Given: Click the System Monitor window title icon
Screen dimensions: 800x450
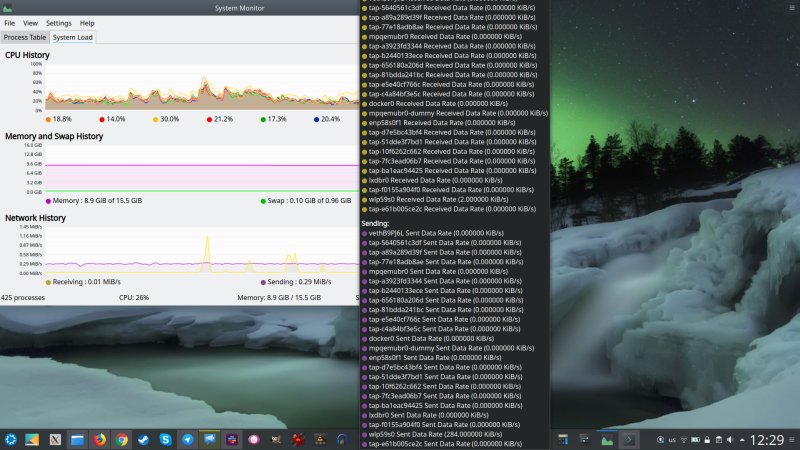Looking at the screenshot, I should (7, 8).
